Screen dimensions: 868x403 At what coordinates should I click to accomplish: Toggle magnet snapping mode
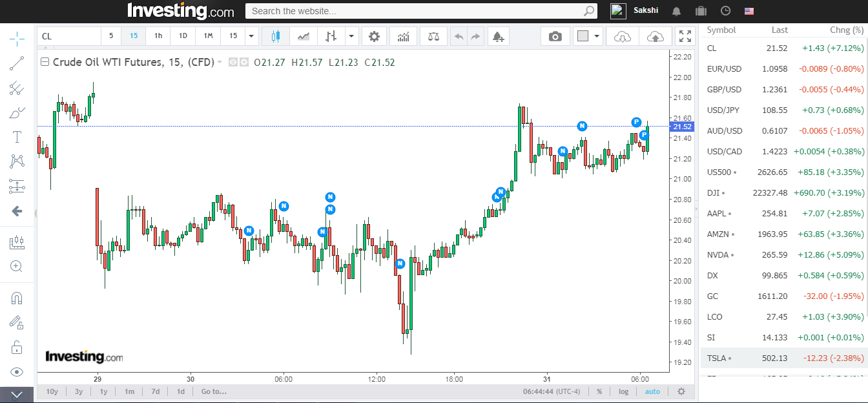click(x=17, y=297)
